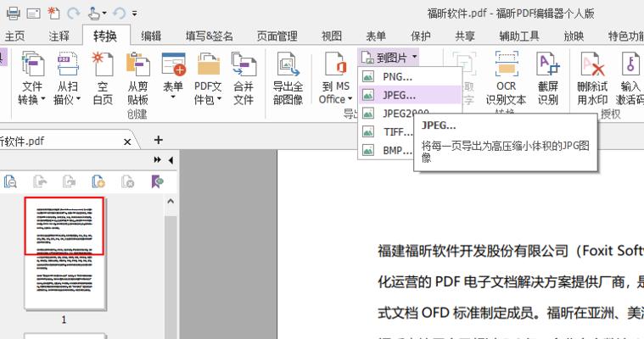644x339 pixels.
Task: Open the 文件转换 dropdown button
Action: [32, 78]
